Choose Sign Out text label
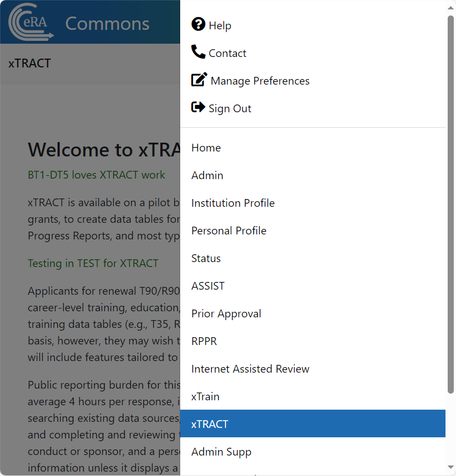 (x=230, y=108)
